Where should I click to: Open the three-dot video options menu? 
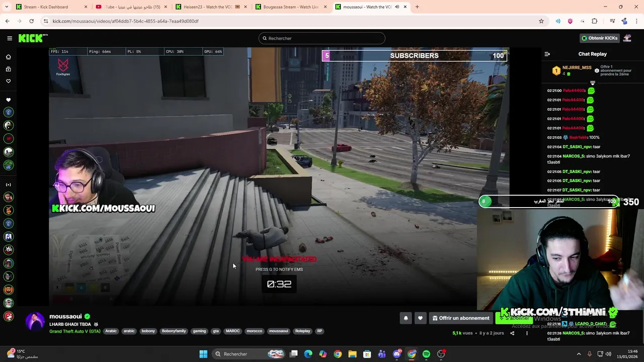[x=527, y=333]
